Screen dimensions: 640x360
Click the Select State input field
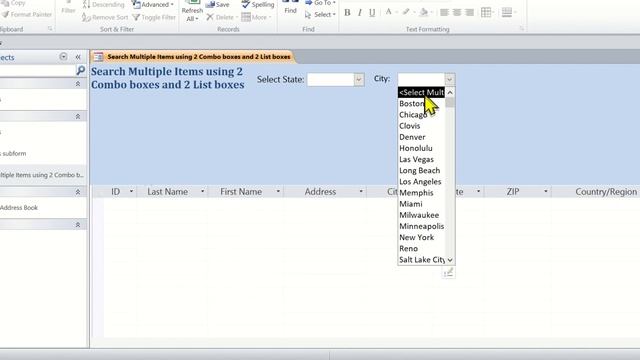pos(330,79)
